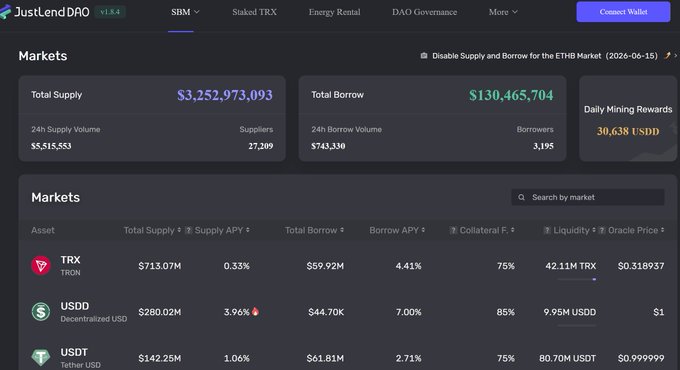The image size is (680, 370).
Task: Sort markets by Liquidity column
Action: (575, 230)
